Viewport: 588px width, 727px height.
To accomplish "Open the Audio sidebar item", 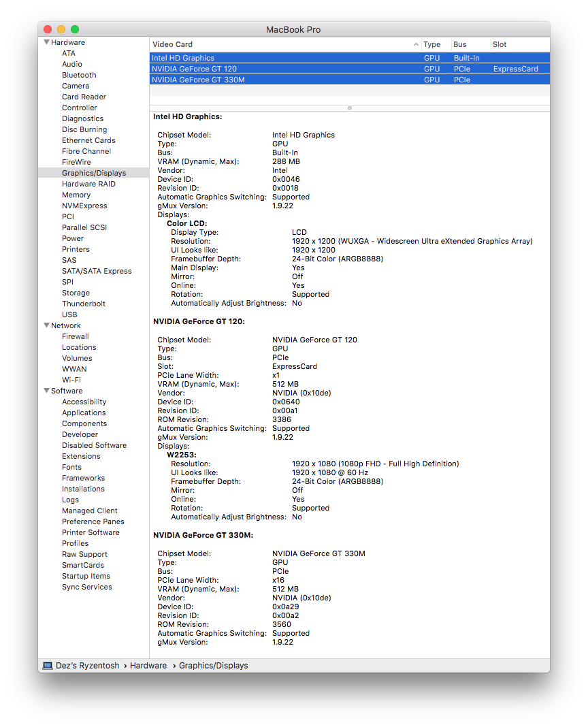I will tap(72, 64).
